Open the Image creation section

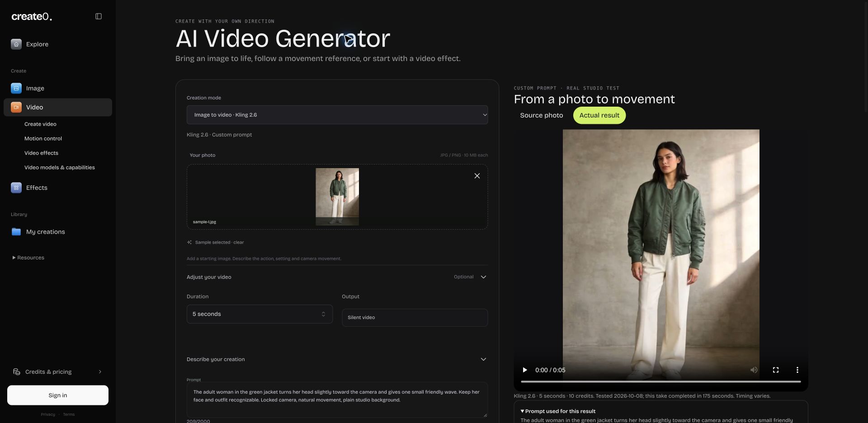[58, 88]
